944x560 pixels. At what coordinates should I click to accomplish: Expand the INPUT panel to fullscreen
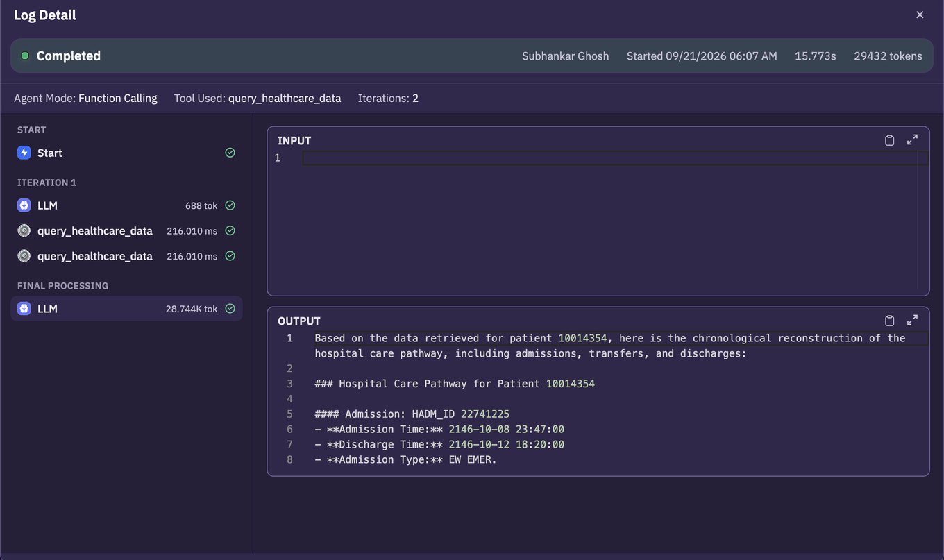(912, 140)
